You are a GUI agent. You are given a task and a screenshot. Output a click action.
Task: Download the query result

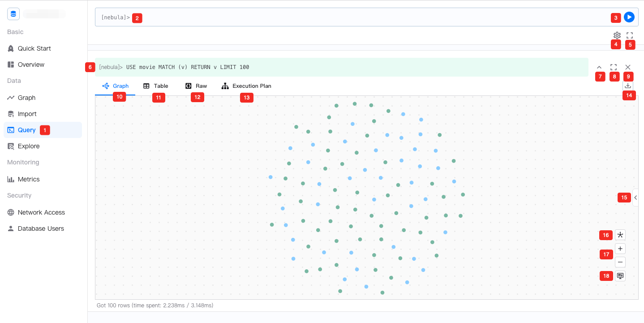(628, 86)
